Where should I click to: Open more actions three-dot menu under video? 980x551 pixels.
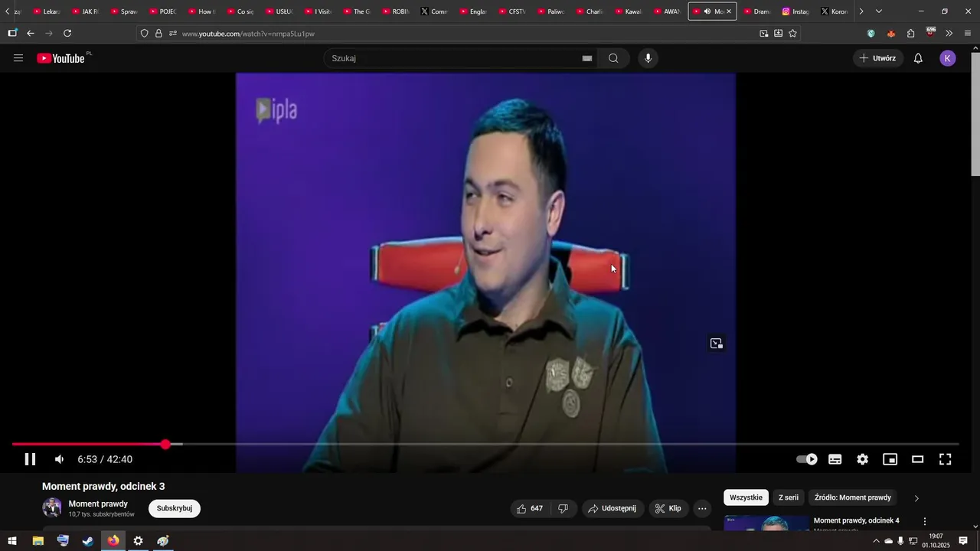(702, 508)
